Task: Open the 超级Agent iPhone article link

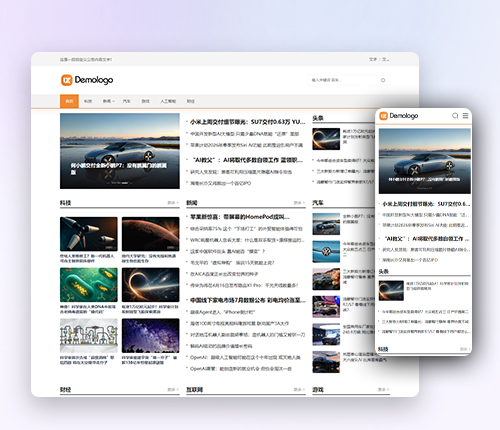Action: [x=222, y=312]
